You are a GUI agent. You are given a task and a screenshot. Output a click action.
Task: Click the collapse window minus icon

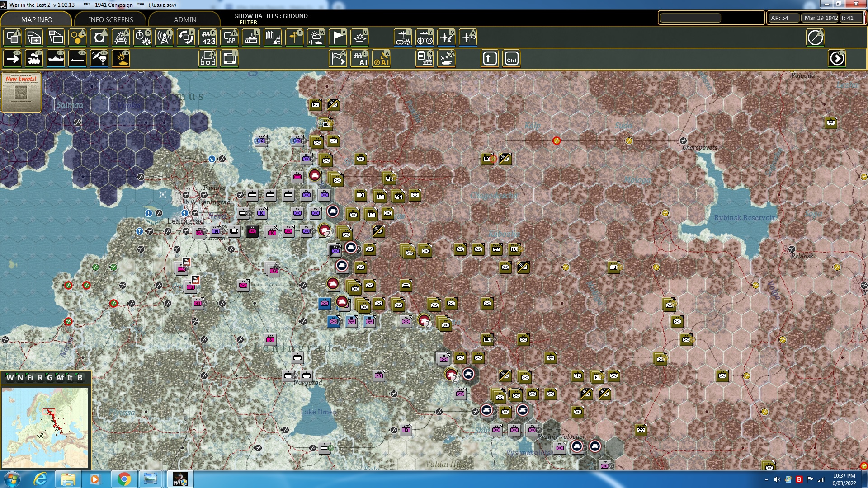click(x=56, y=38)
